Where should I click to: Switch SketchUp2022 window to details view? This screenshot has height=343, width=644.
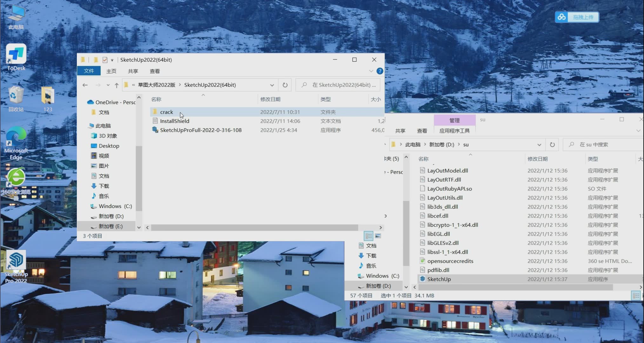368,236
